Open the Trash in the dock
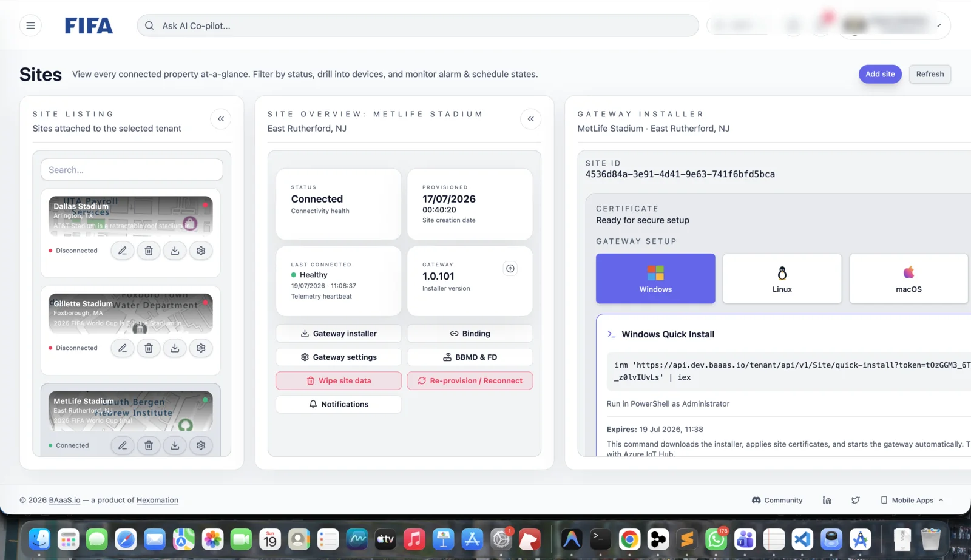 [930, 539]
